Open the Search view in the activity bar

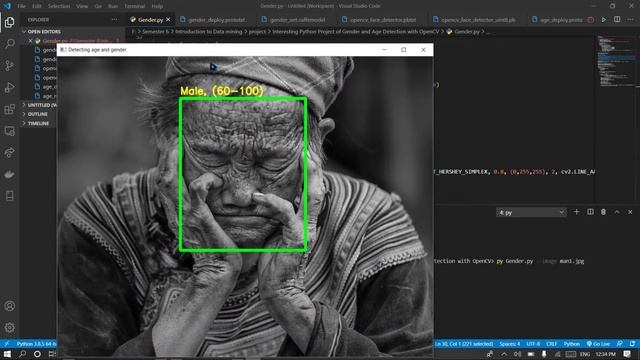tap(9, 43)
